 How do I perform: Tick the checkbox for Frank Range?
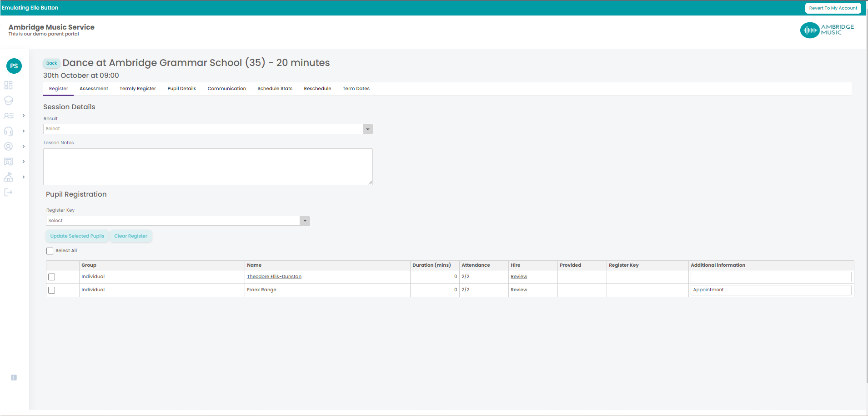pos(52,290)
